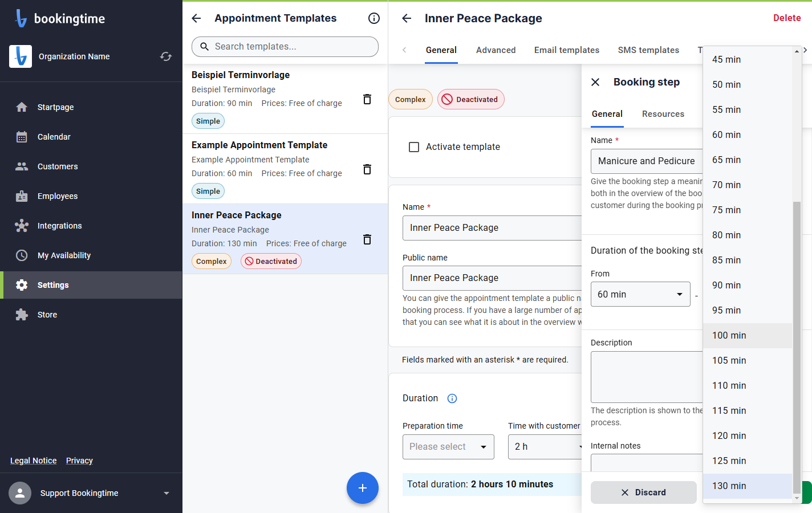
Task: Open the Appointment Templates info icon
Action: click(x=374, y=18)
